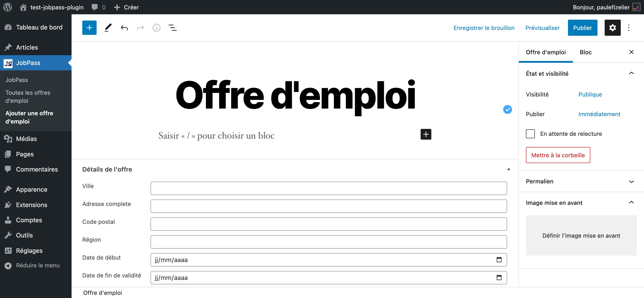Click the Undo arrow icon
The image size is (644, 298).
[x=124, y=28]
